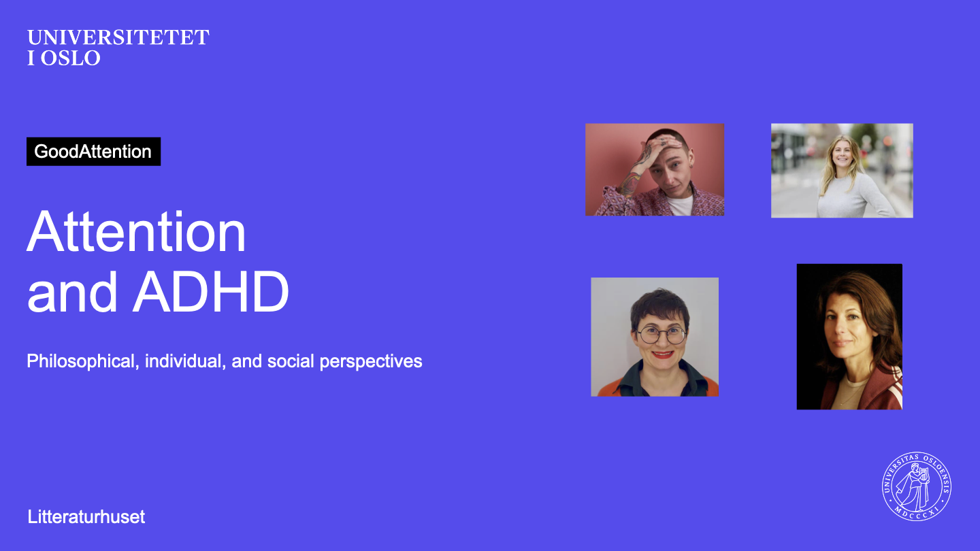Select the subtitle 'Philosophical, individual, and social perspectives'

tap(225, 361)
